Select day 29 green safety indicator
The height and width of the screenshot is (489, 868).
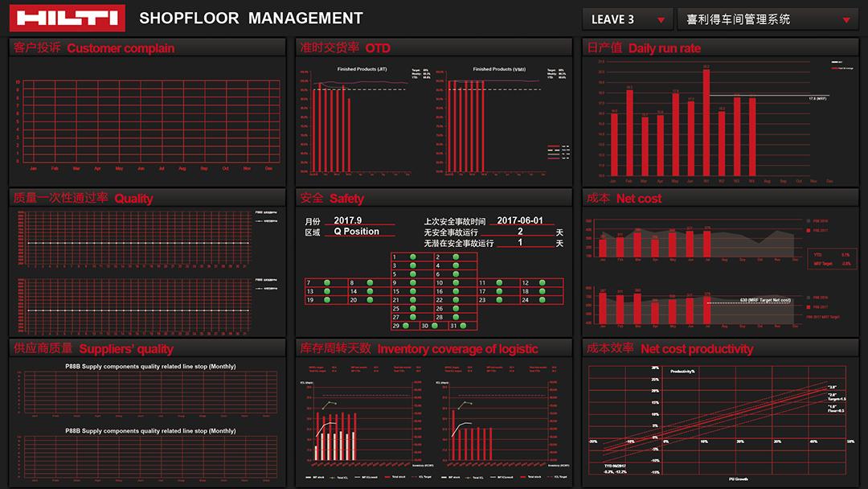tap(405, 326)
